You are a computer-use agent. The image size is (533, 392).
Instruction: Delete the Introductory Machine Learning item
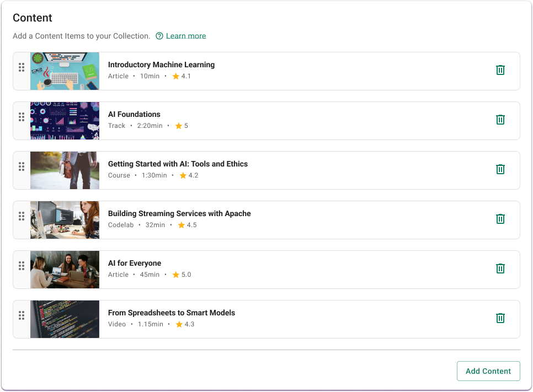(500, 70)
